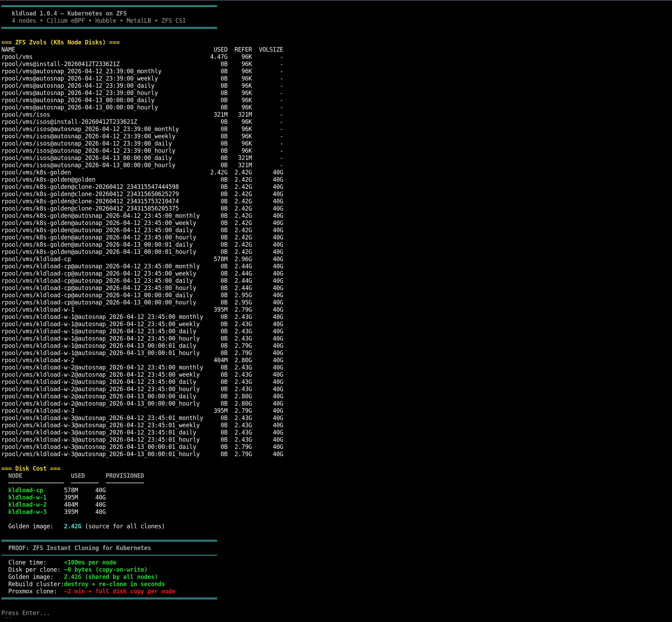672x622 pixels.
Task: Click the "kldload 1.0.4 — Kubernetes on ZFS" title
Action: point(69,13)
